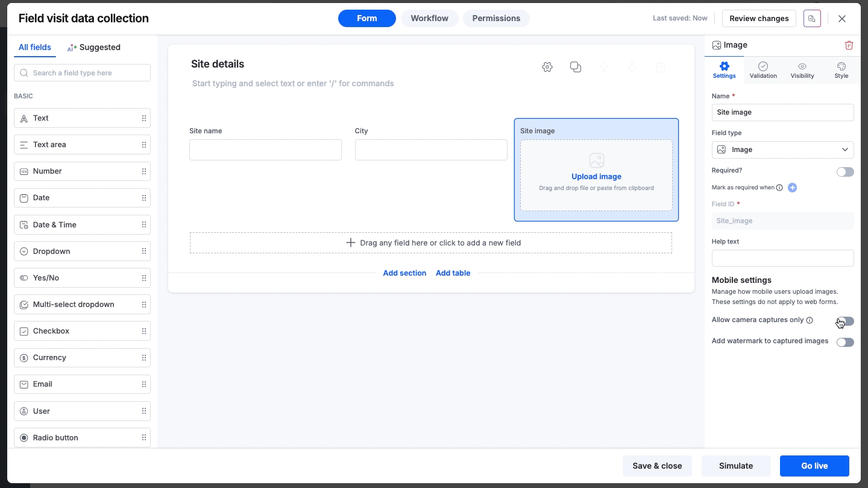
Task: Switch to the Workflow tab
Action: 429,19
